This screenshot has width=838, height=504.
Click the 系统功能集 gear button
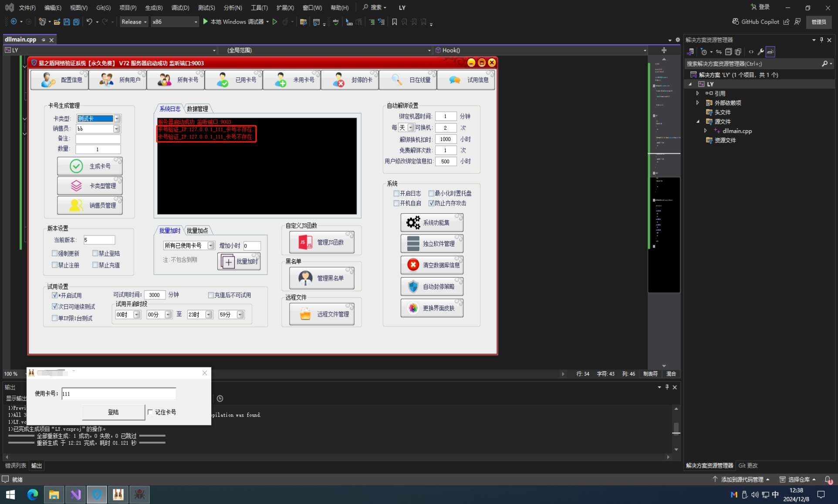(432, 223)
